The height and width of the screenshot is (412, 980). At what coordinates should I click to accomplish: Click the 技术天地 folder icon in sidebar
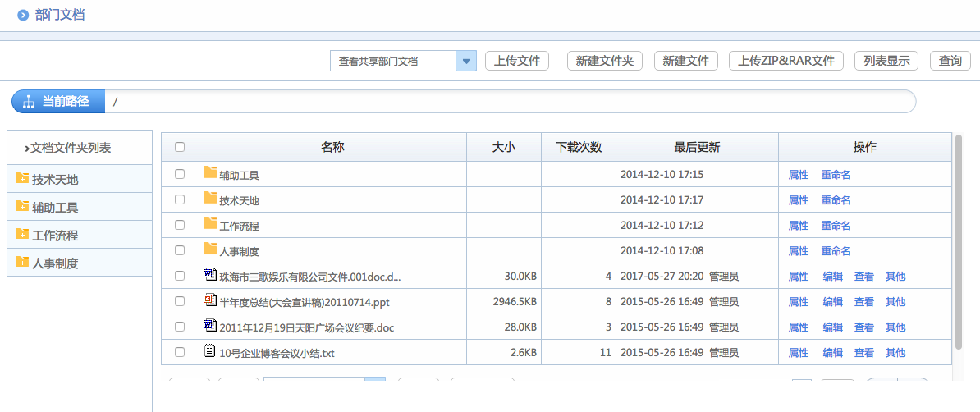coord(21,179)
